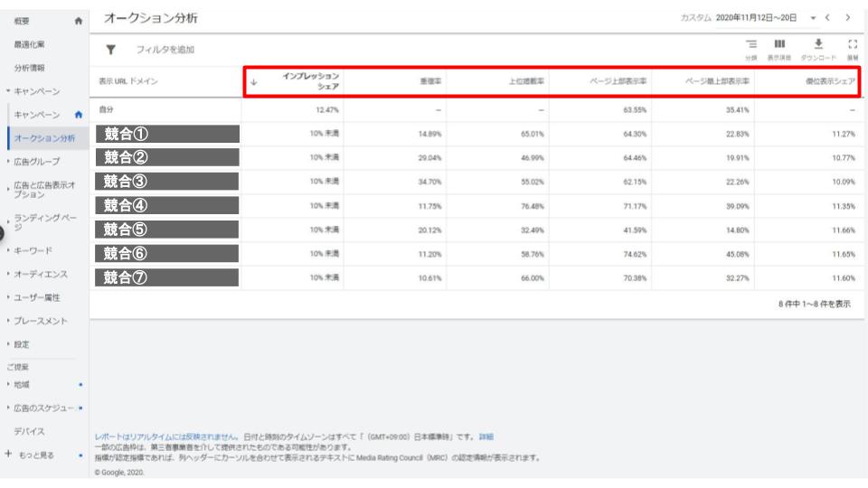Click the 12.47% impression share value
868x488 pixels.
coord(327,109)
